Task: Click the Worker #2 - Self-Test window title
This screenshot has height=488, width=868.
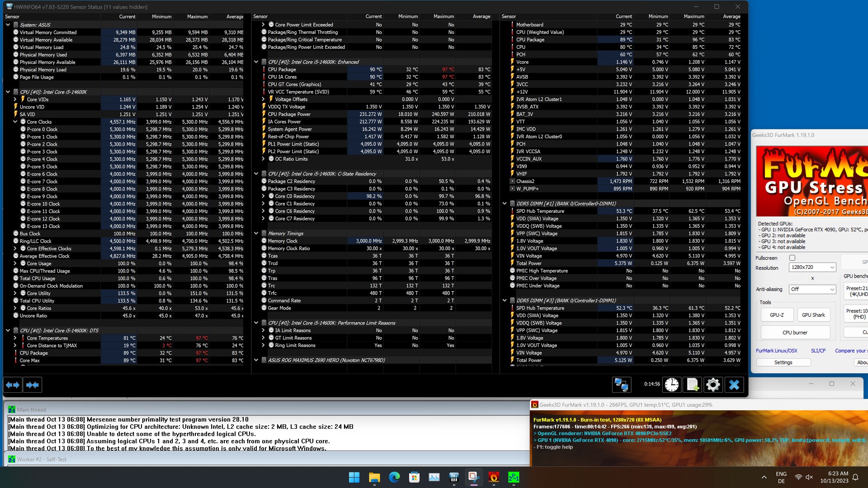Action: (42, 460)
